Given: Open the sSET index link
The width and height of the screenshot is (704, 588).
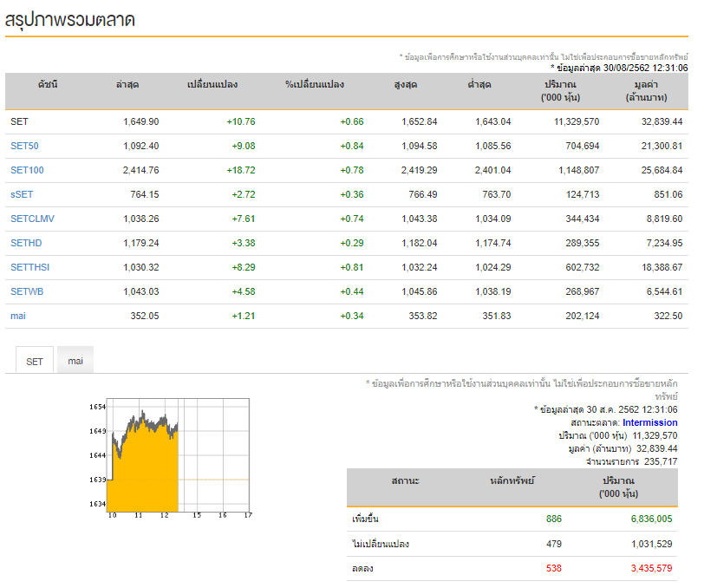Looking at the screenshot, I should (22, 194).
